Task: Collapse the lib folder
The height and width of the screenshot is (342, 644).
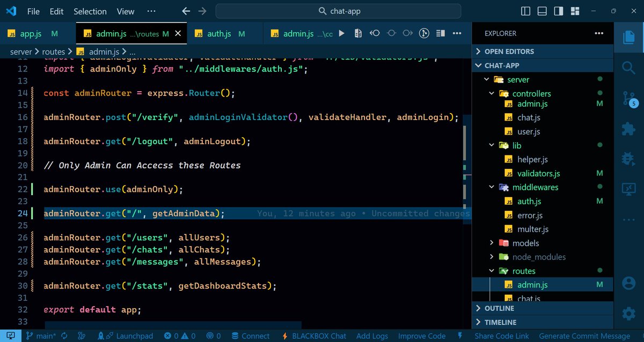Action: tap(543, 145)
